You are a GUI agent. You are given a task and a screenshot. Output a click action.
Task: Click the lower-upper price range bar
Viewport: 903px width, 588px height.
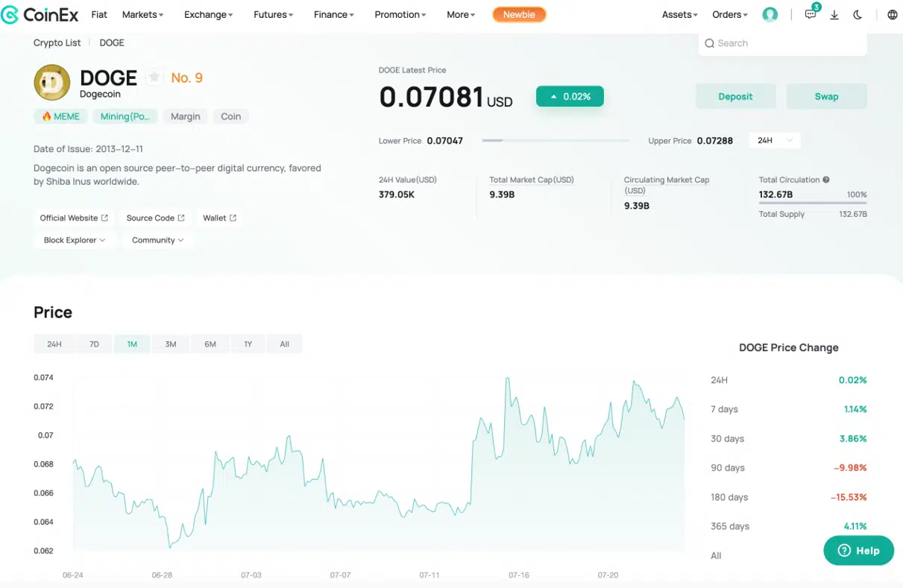tap(556, 140)
